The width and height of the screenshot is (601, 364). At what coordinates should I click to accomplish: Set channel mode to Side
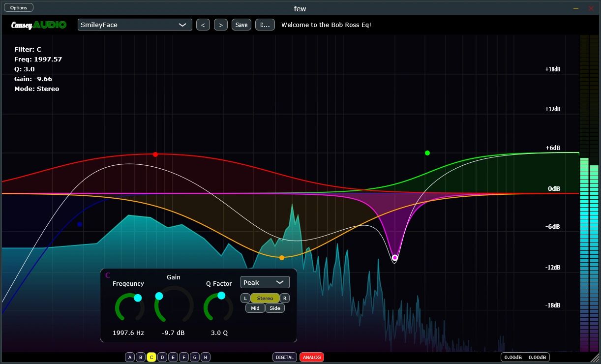[275, 308]
